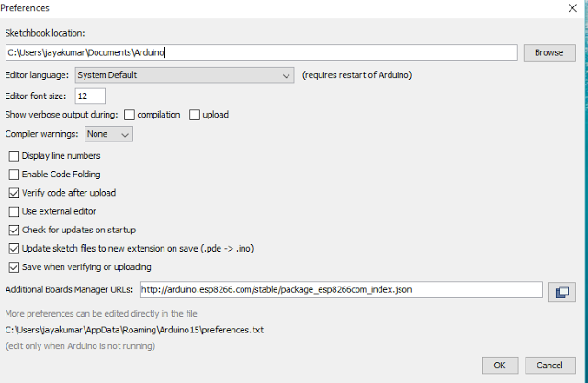Enable Display line numbers checkbox
This screenshot has width=588, height=383.
pos(14,156)
